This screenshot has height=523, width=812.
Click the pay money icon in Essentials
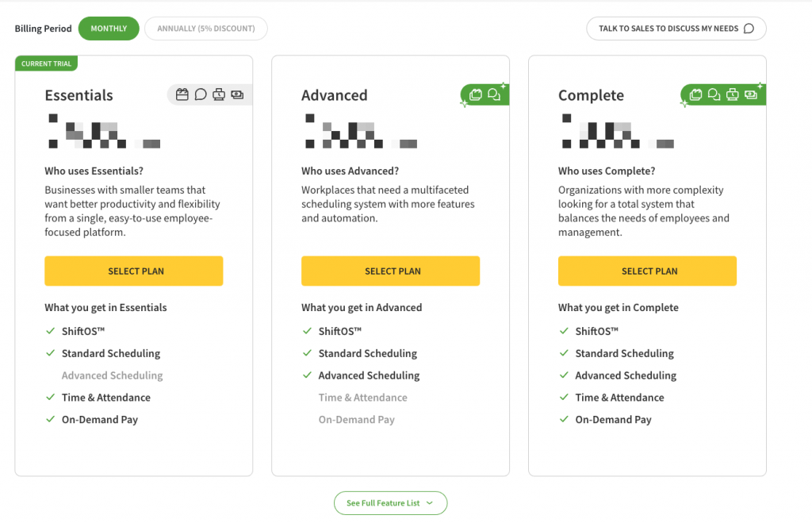tap(237, 94)
